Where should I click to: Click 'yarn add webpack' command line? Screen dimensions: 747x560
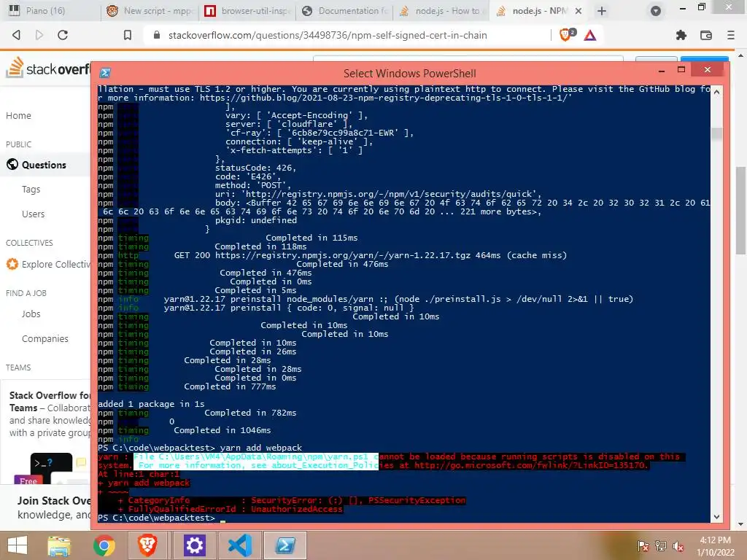pos(261,448)
